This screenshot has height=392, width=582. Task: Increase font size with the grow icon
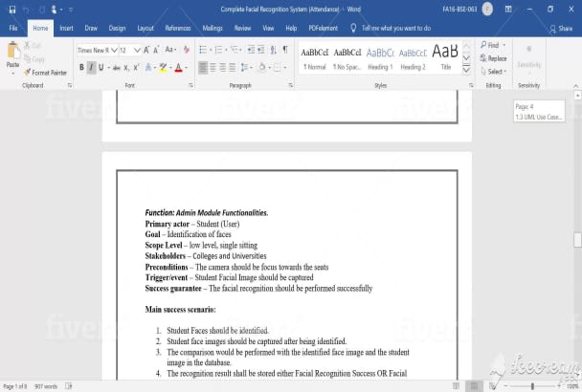146,50
